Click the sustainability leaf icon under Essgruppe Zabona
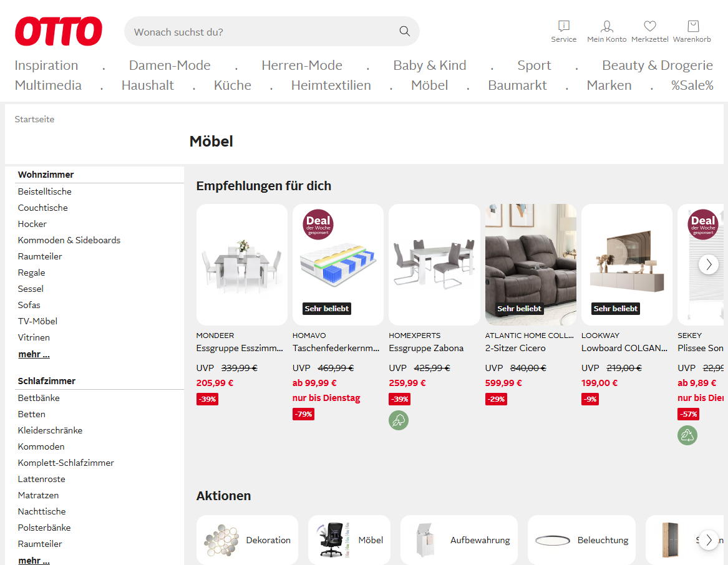This screenshot has height=565, width=728. 399,420
